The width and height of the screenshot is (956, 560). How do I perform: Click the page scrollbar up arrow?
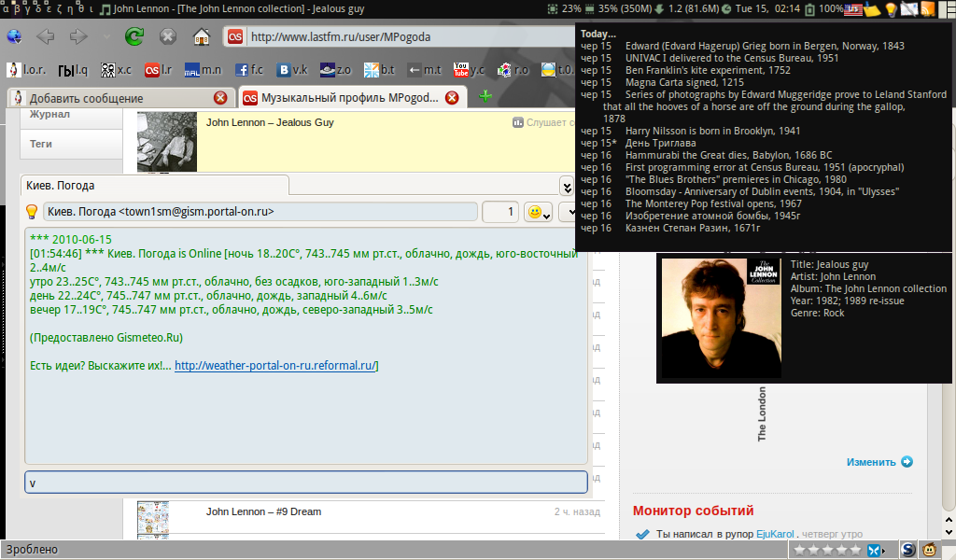pyautogui.click(x=949, y=520)
